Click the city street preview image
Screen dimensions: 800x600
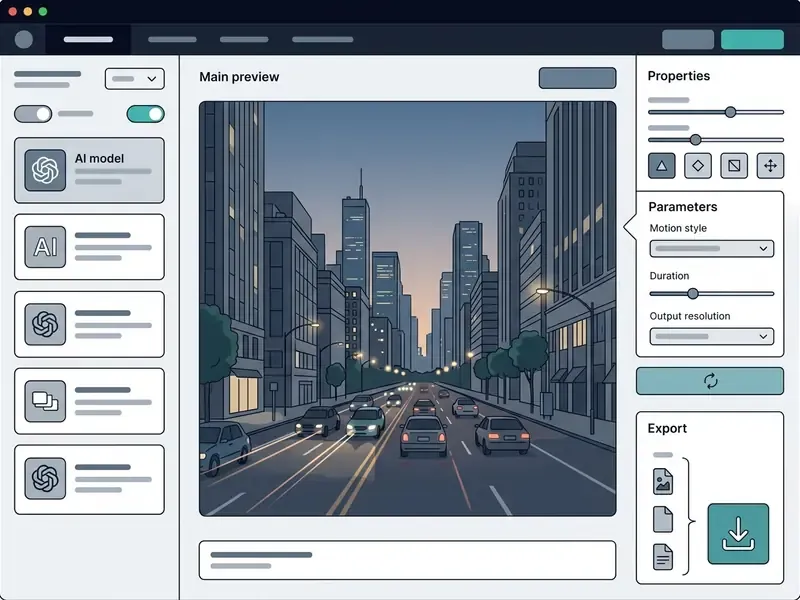[x=407, y=309]
